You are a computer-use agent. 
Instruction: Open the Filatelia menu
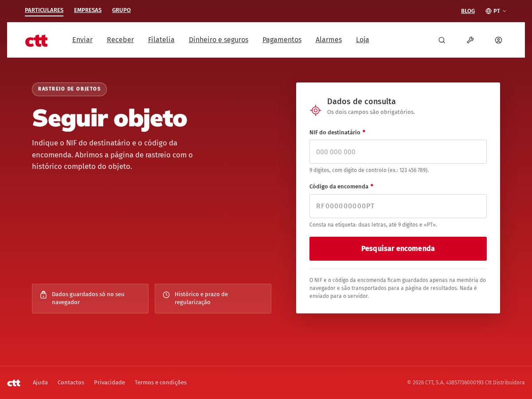161,40
